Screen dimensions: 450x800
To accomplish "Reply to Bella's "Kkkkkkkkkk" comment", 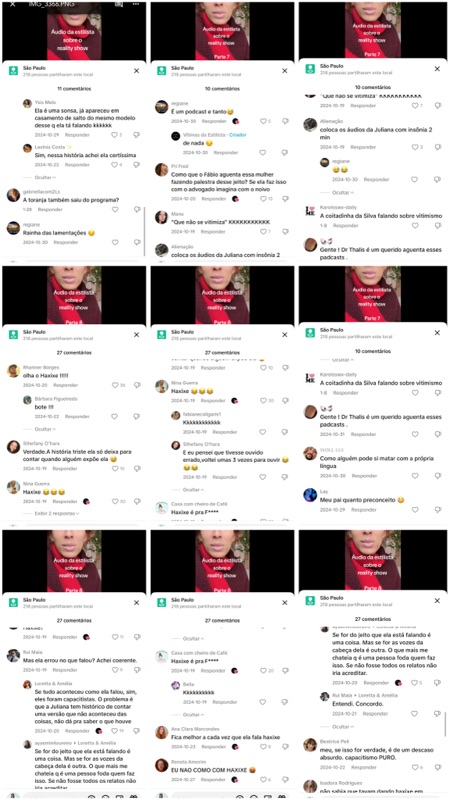I will coord(225,702).
